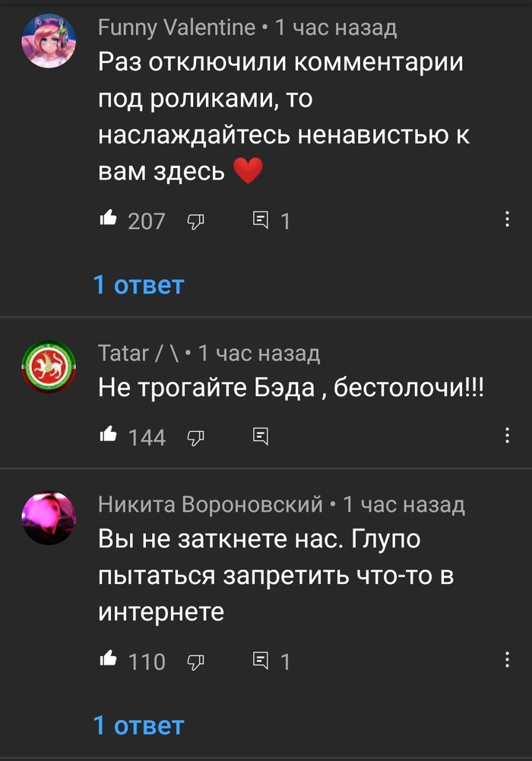Reply to Tatar's comment via icon
This screenshot has height=761, width=532.
pyautogui.click(x=261, y=436)
